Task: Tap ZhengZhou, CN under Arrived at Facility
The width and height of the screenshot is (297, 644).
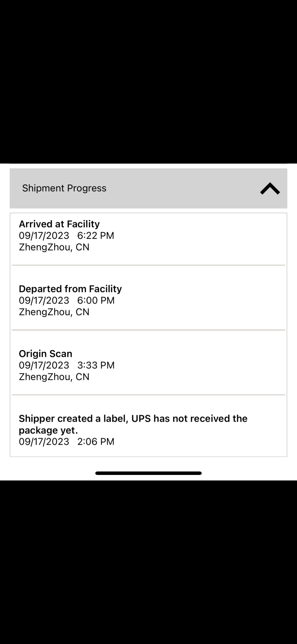Action: coord(54,247)
